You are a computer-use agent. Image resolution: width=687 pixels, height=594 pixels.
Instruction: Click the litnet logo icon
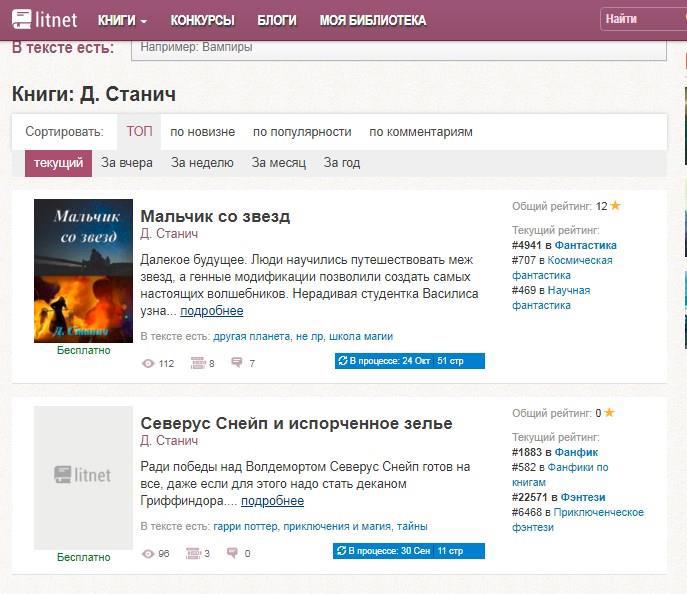click(22, 19)
